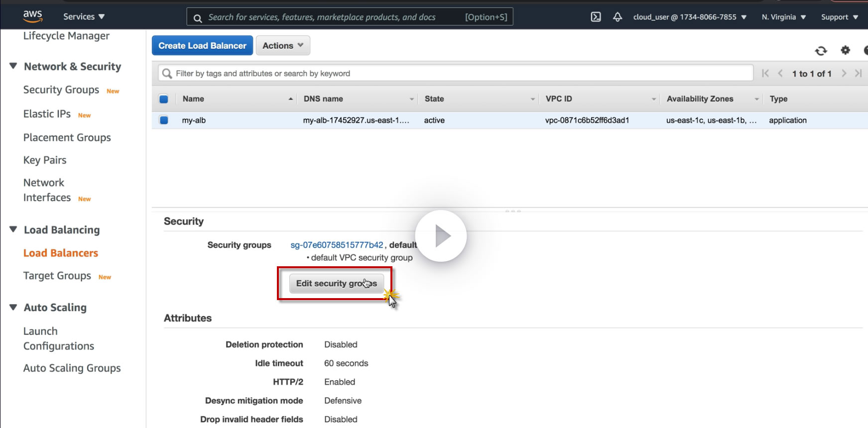Collapse the Load Balancing section

[x=13, y=229]
